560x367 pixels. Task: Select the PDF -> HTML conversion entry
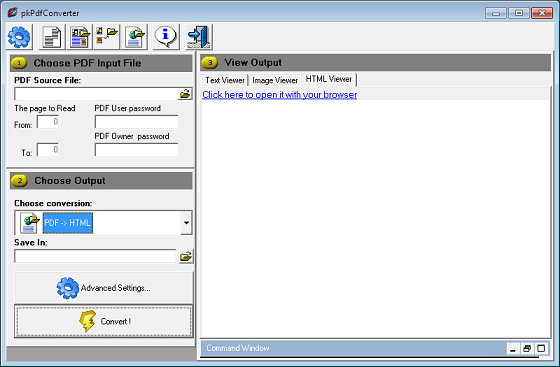coord(68,223)
